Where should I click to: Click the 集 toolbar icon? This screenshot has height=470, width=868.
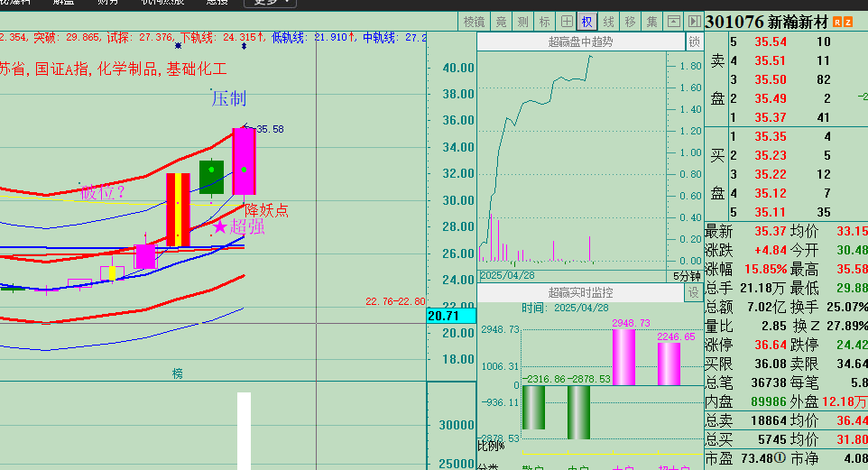click(x=651, y=22)
